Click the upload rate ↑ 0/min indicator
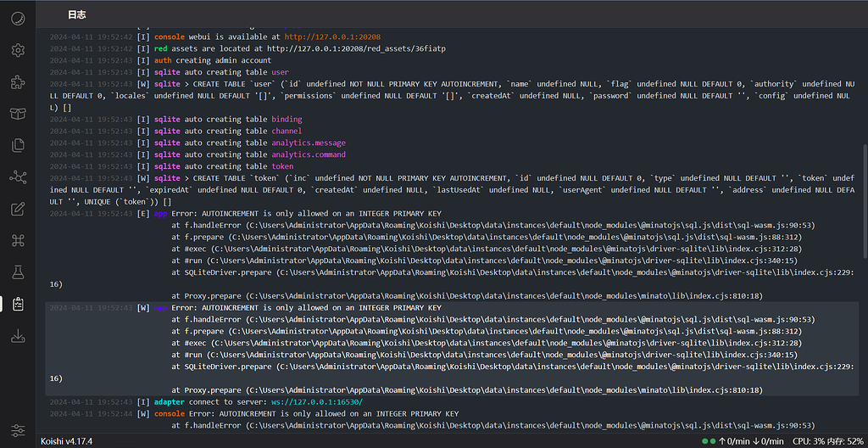 [733, 441]
